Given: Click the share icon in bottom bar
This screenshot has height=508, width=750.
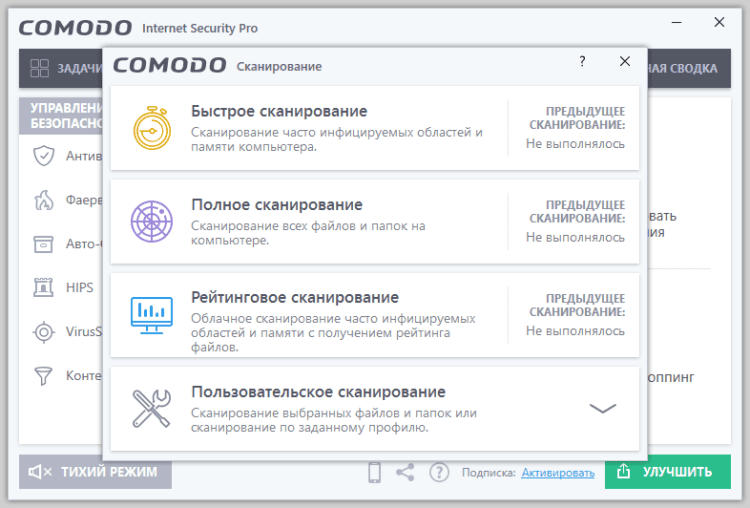Looking at the screenshot, I should [405, 472].
